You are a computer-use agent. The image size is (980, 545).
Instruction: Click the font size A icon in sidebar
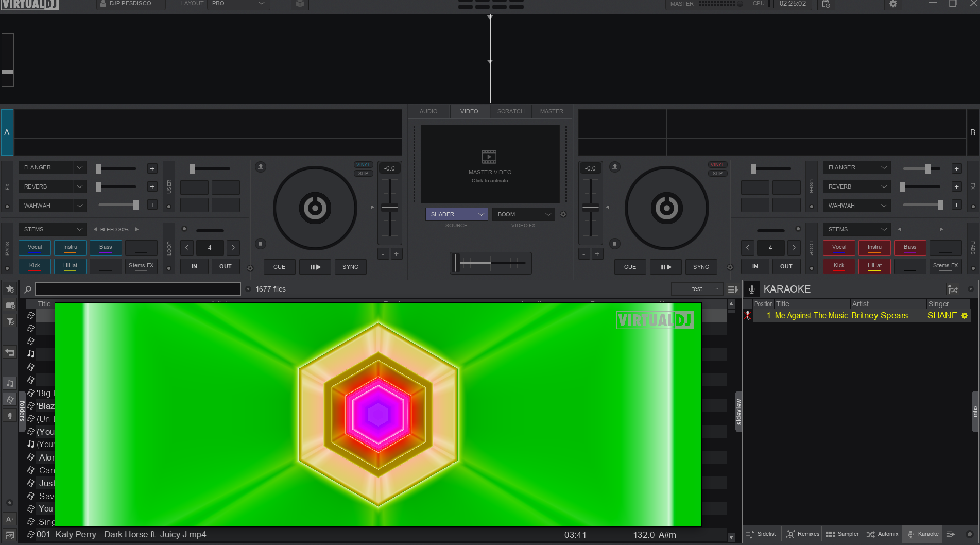click(10, 519)
